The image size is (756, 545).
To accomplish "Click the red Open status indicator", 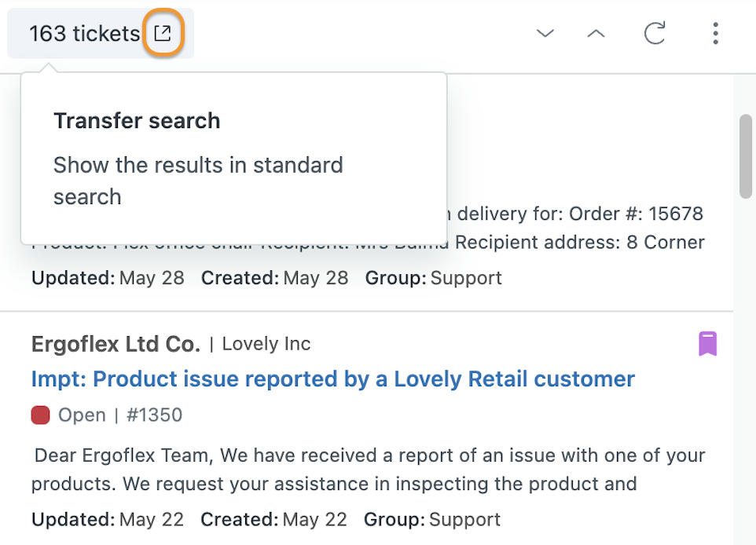I will pyautogui.click(x=41, y=415).
